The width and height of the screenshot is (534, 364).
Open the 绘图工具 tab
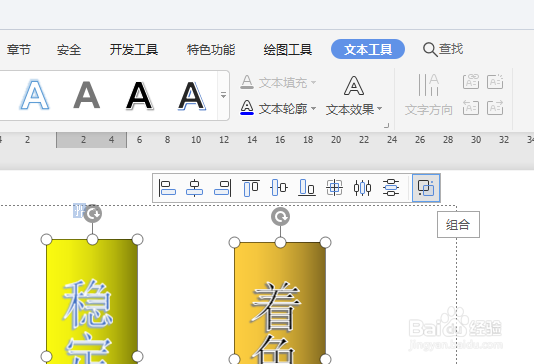click(x=288, y=50)
